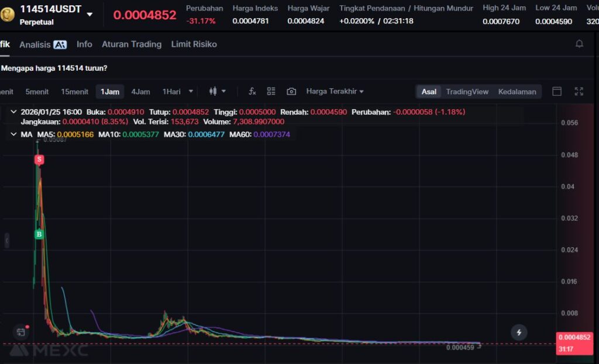Image resolution: width=599 pixels, height=364 pixels.
Task: Click the chart layout panel icon
Action: tap(557, 91)
